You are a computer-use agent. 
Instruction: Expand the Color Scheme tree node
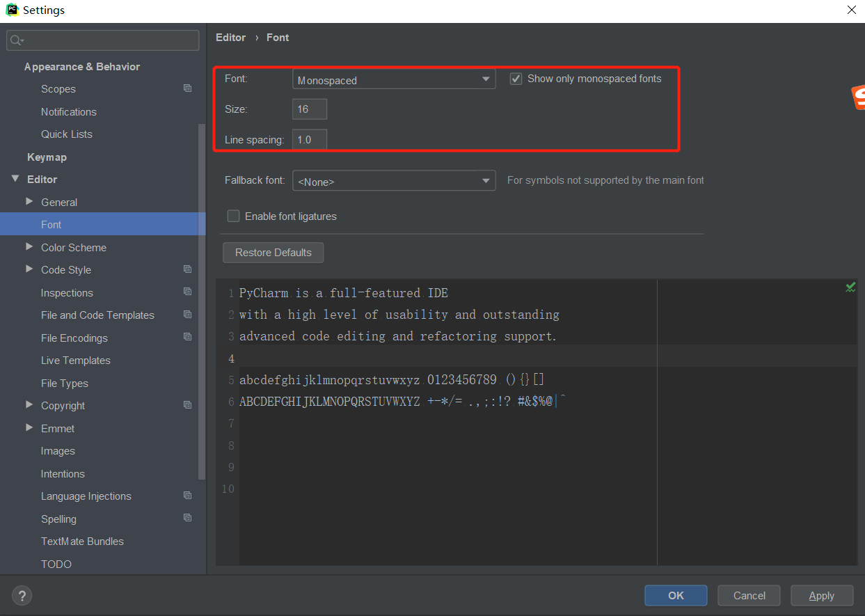(29, 246)
